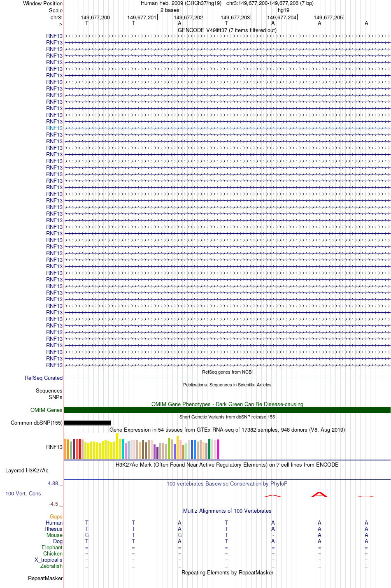The width and height of the screenshot is (391, 588).
Task: Click the Sequences SNPs track label
Action: coord(49,394)
